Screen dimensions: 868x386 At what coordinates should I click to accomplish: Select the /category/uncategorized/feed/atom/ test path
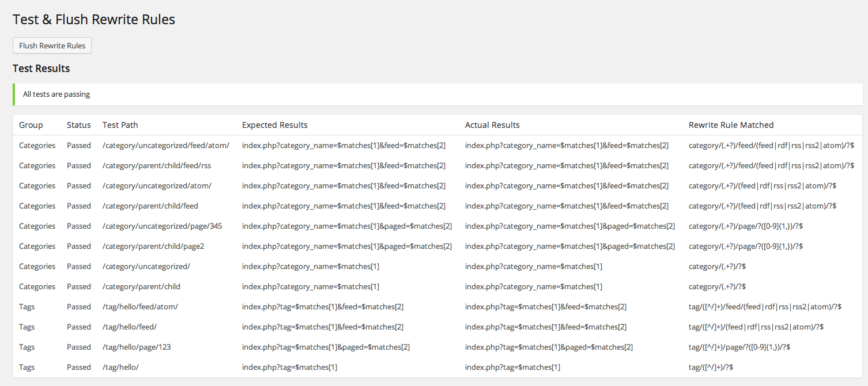[x=166, y=145]
